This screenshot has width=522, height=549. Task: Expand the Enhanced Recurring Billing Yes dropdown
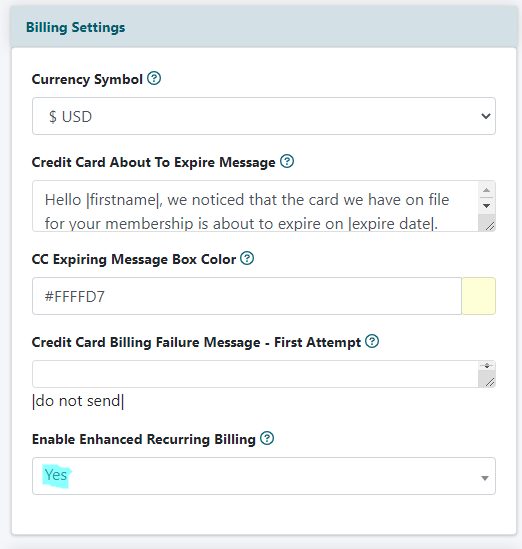264,476
